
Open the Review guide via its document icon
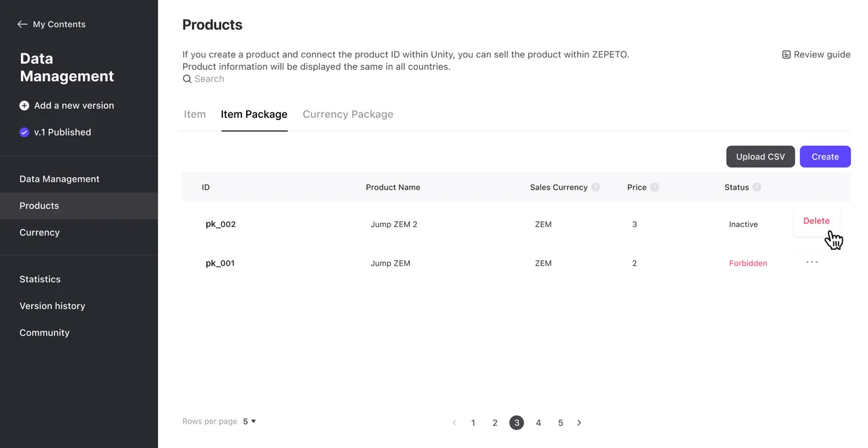pos(786,54)
